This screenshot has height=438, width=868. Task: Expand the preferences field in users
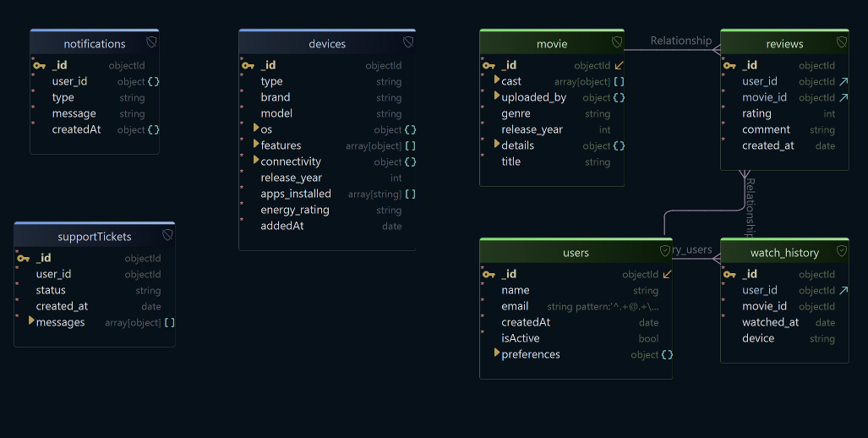coord(497,353)
